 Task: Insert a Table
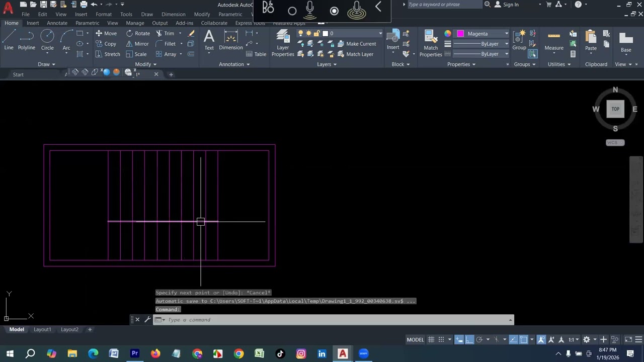256,54
